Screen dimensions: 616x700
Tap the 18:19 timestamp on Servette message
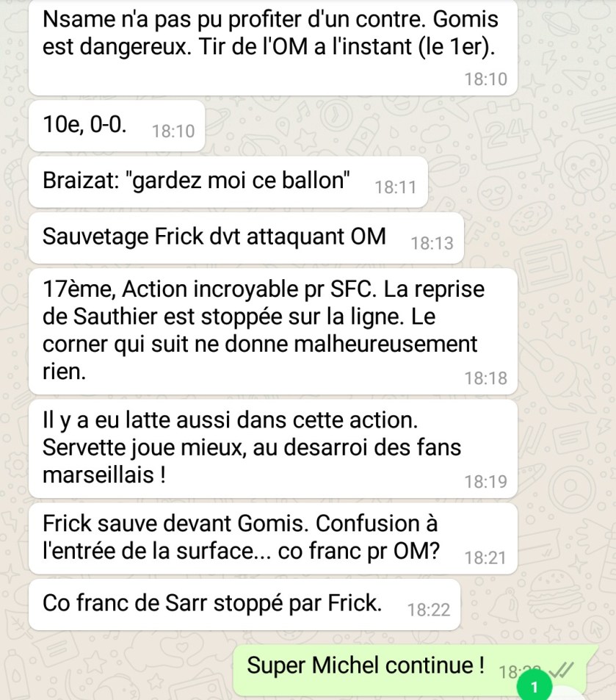tap(485, 482)
